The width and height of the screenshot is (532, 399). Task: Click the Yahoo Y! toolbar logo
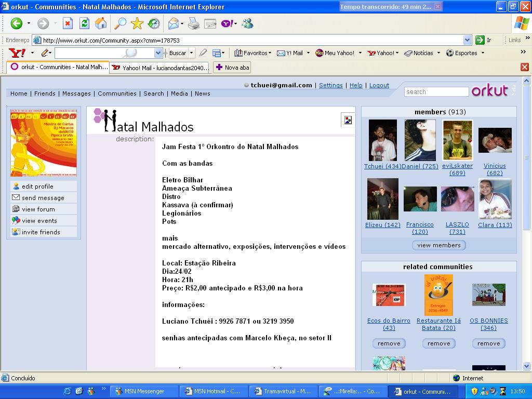17,53
